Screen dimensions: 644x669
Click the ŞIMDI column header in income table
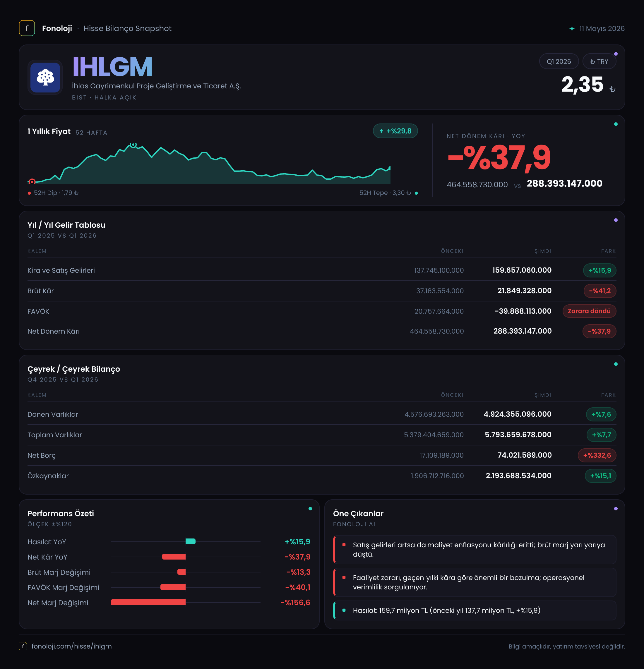coord(543,251)
